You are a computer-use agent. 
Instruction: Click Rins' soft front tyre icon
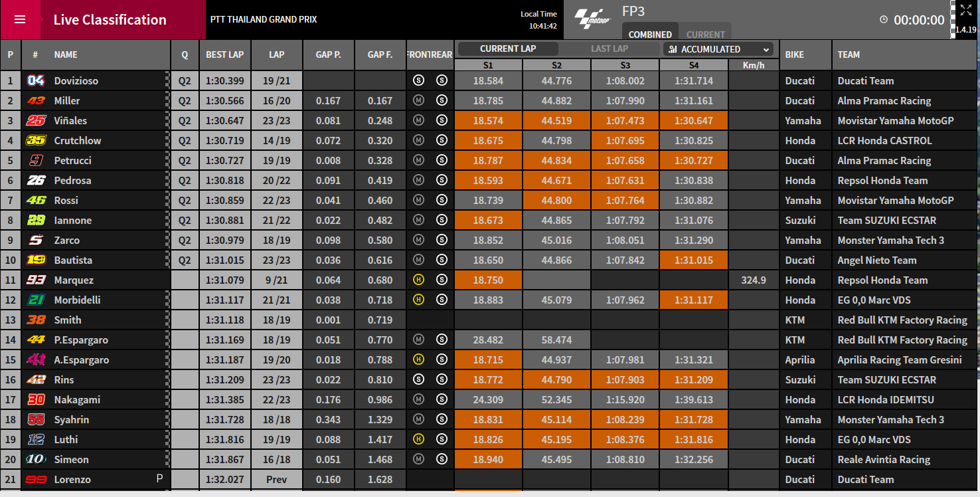(x=418, y=379)
